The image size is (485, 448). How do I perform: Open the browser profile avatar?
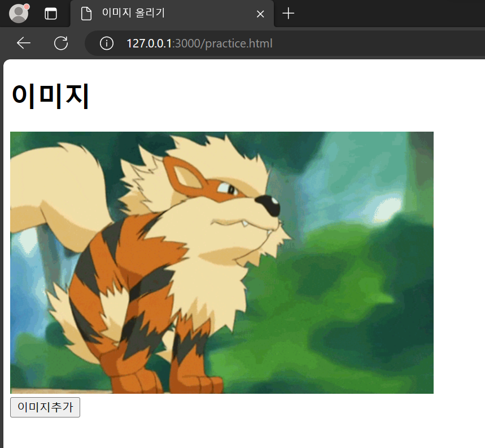pyautogui.click(x=19, y=14)
